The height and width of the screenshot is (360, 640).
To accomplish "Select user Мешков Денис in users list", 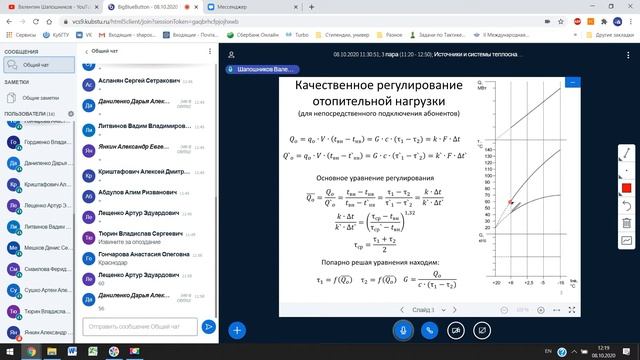I will [39, 248].
